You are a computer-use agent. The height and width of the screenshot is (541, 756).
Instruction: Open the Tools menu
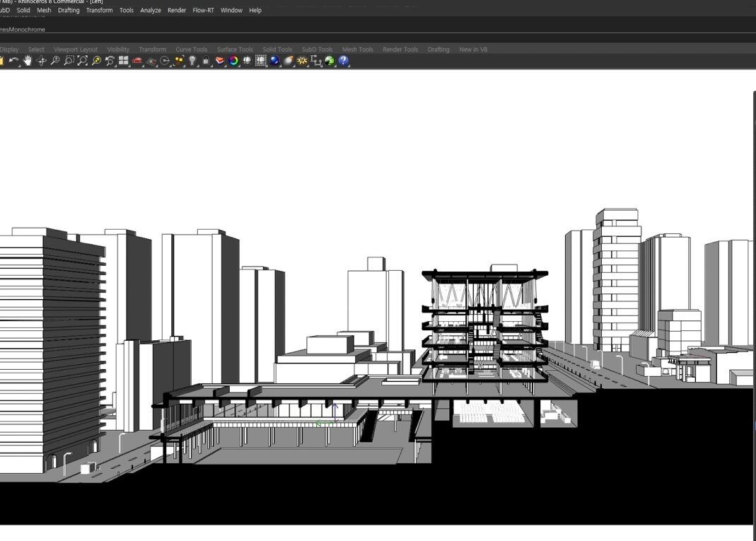[x=127, y=10]
